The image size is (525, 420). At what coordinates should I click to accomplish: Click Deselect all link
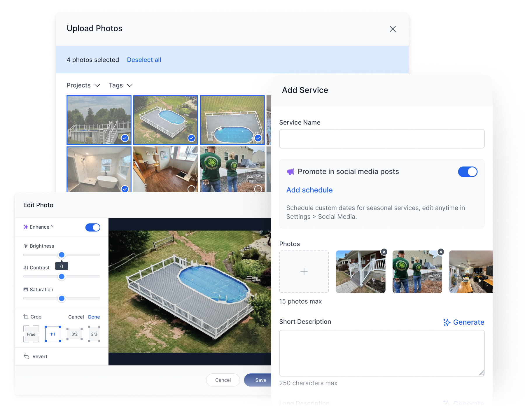pos(144,60)
